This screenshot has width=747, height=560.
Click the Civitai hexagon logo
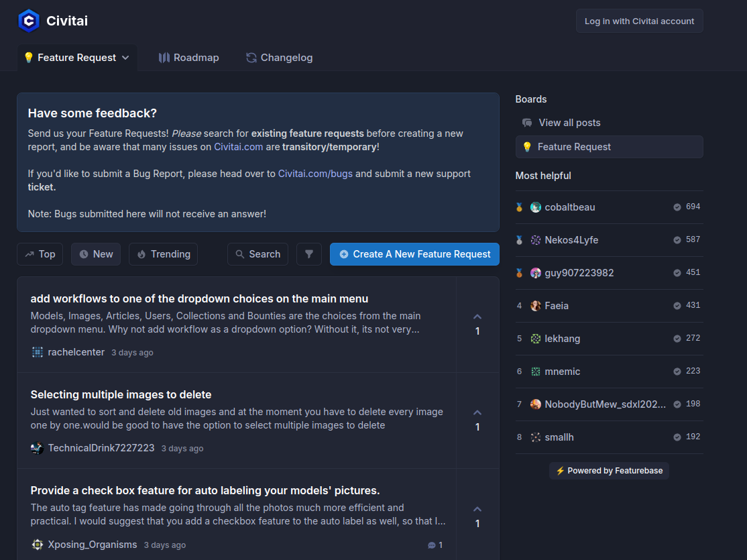29,21
